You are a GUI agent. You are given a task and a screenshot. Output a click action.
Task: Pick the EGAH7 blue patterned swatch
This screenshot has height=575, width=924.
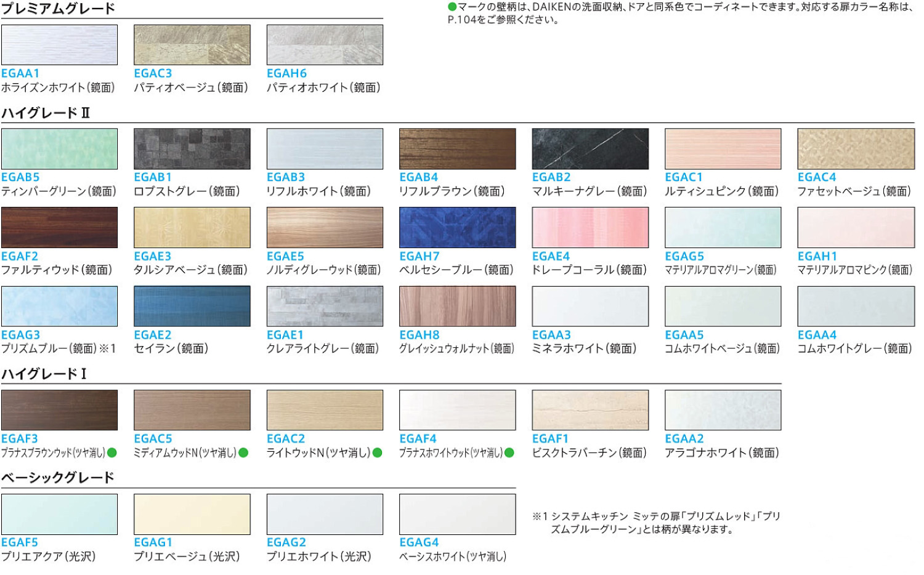click(458, 228)
